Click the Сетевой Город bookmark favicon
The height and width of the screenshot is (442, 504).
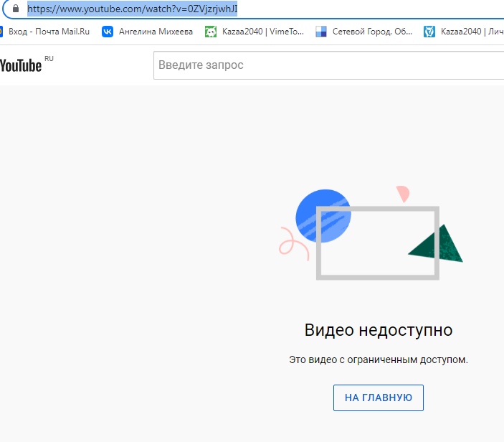(x=321, y=32)
